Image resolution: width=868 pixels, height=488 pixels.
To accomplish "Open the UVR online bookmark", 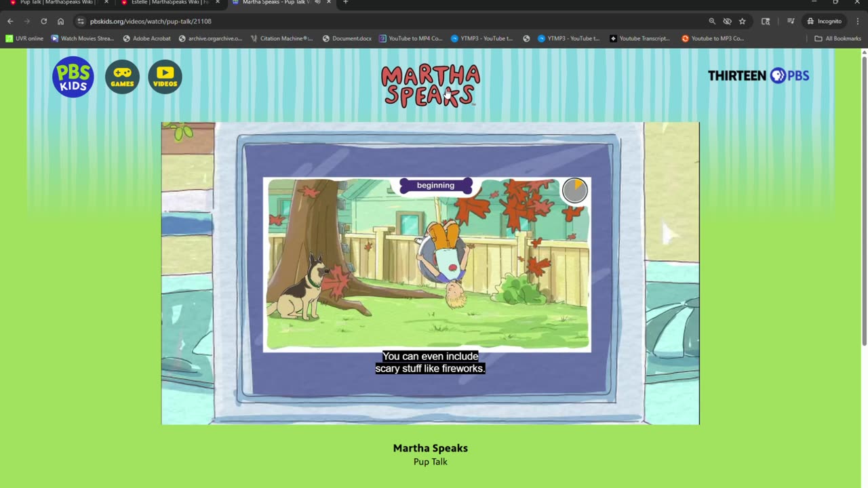I will 24,39.
